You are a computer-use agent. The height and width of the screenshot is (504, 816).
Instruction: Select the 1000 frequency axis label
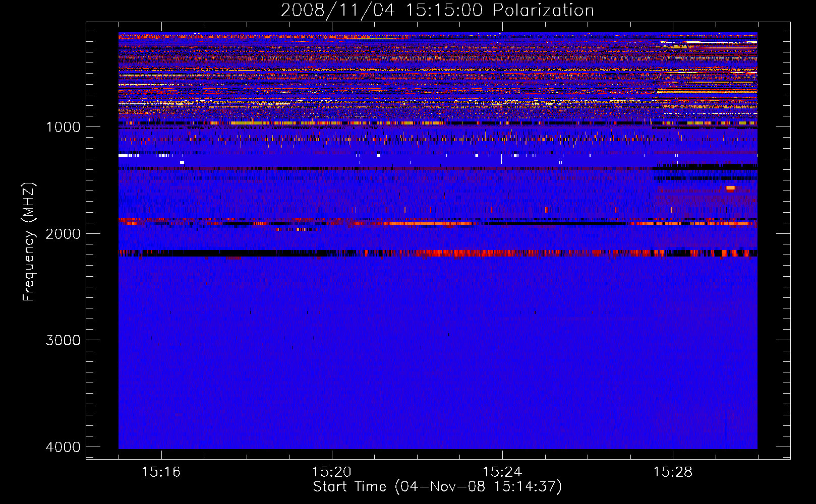[x=63, y=127]
